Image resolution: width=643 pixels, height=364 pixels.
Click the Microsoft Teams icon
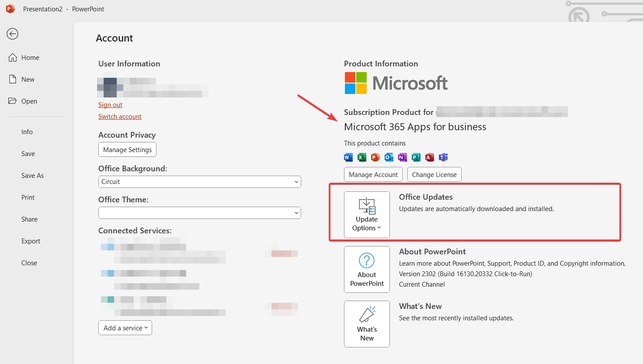443,157
